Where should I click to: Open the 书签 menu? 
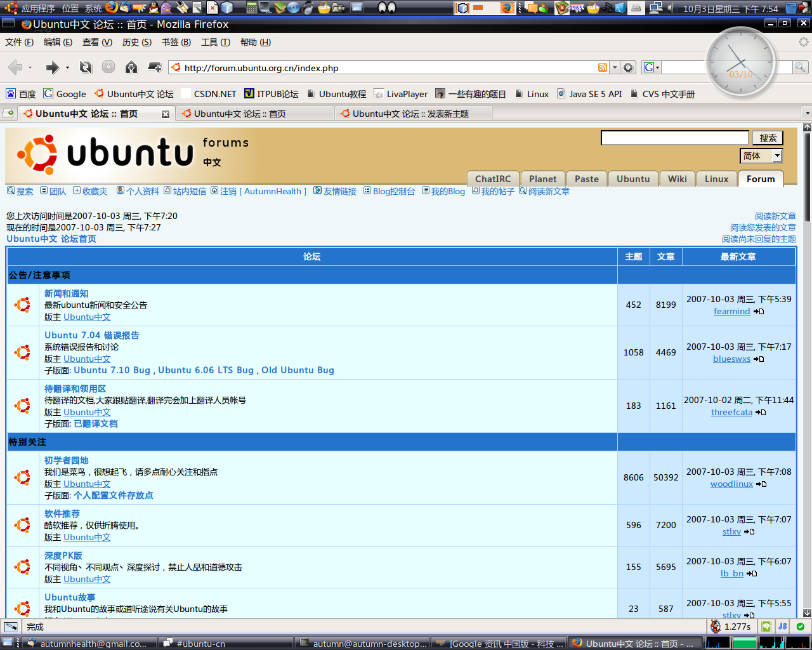coord(176,42)
